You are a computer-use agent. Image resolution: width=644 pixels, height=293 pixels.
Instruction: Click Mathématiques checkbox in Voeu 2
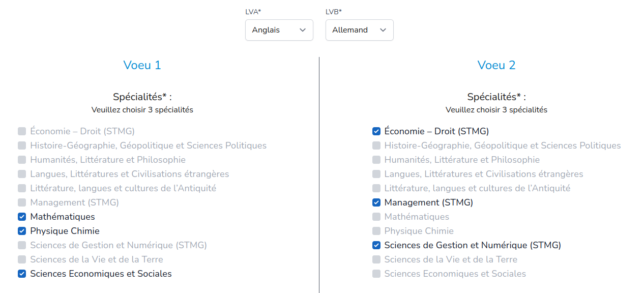tap(376, 217)
